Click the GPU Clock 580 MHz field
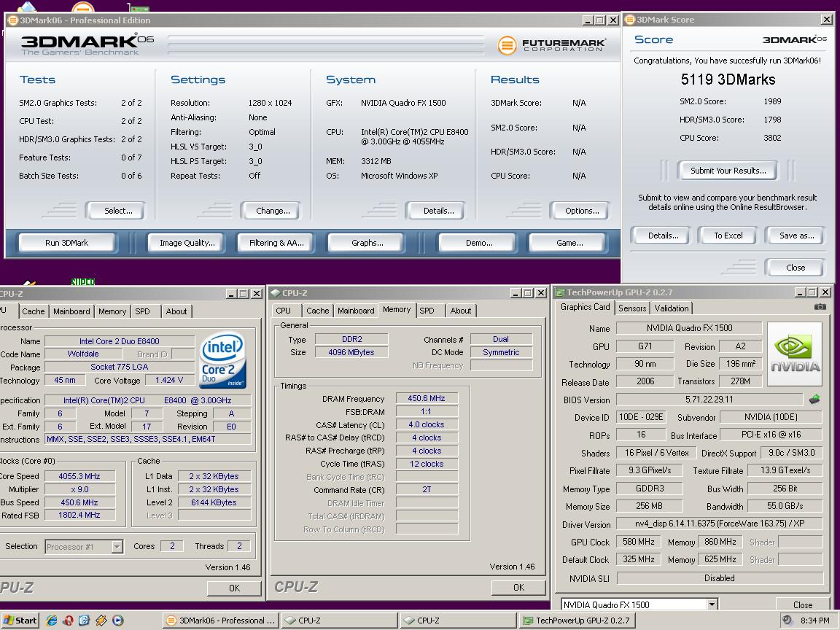The width and height of the screenshot is (840, 630). click(638, 542)
